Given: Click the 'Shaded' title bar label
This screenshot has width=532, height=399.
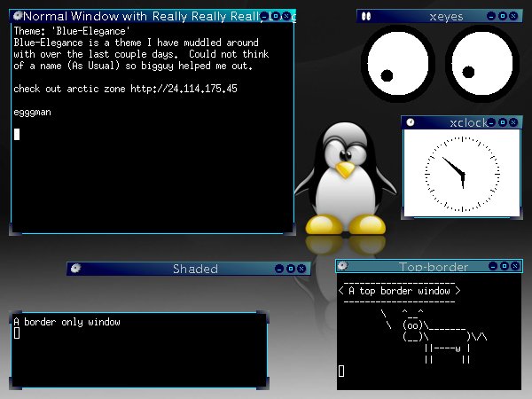Looking at the screenshot, I should (195, 269).
